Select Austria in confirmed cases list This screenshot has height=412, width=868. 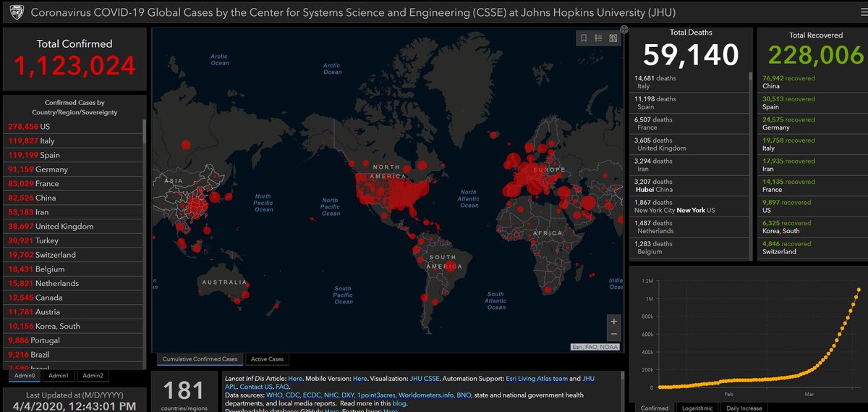pos(73,311)
